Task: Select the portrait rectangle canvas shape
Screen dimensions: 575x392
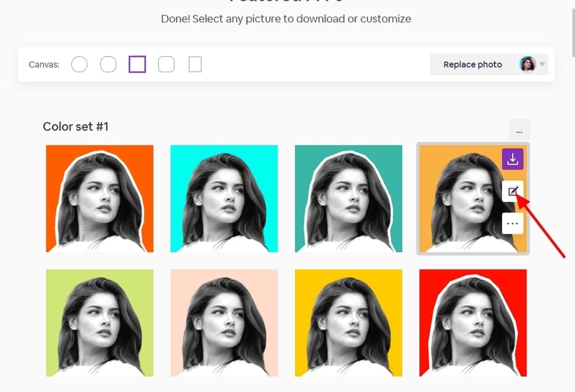Action: (195, 64)
